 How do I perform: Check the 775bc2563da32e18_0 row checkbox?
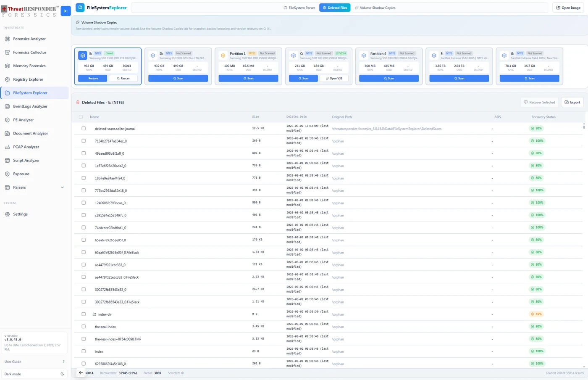(83, 190)
